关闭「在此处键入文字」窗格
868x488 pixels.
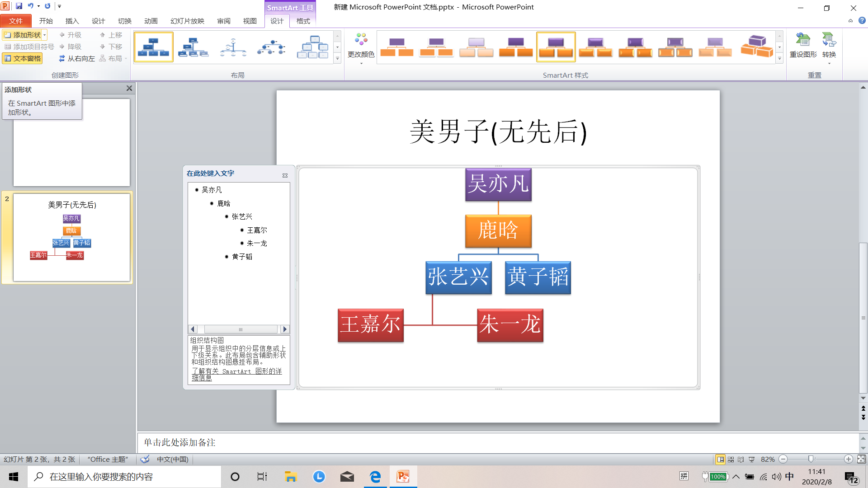pos(285,175)
